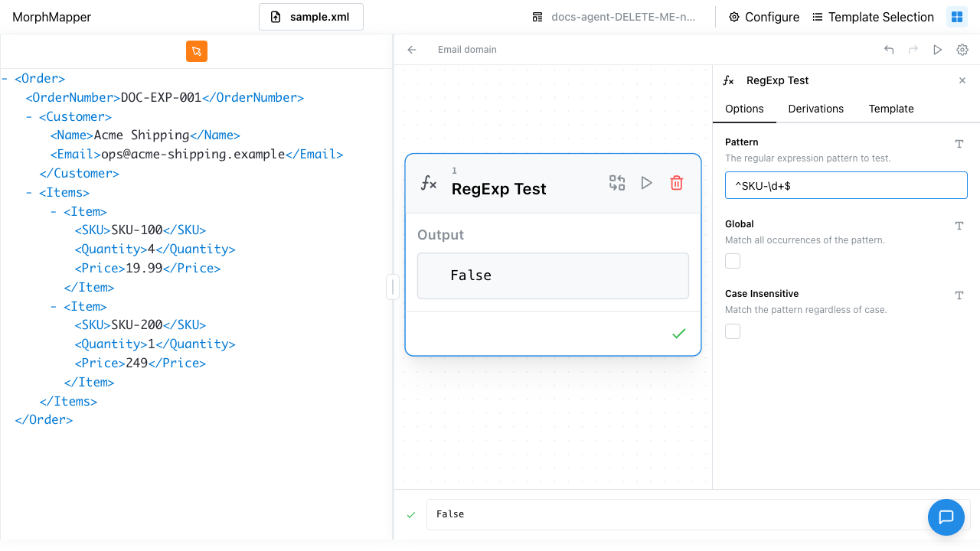Collapse the Items node
Viewport: 980px width, 551px height.
pyautogui.click(x=29, y=193)
